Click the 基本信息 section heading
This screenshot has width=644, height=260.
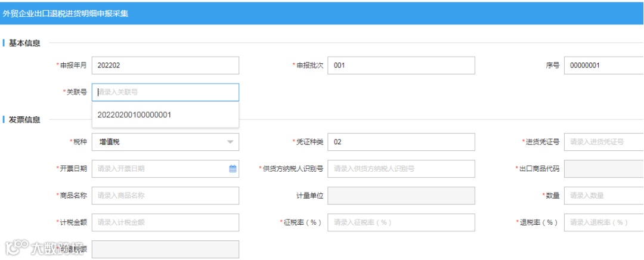click(x=24, y=43)
